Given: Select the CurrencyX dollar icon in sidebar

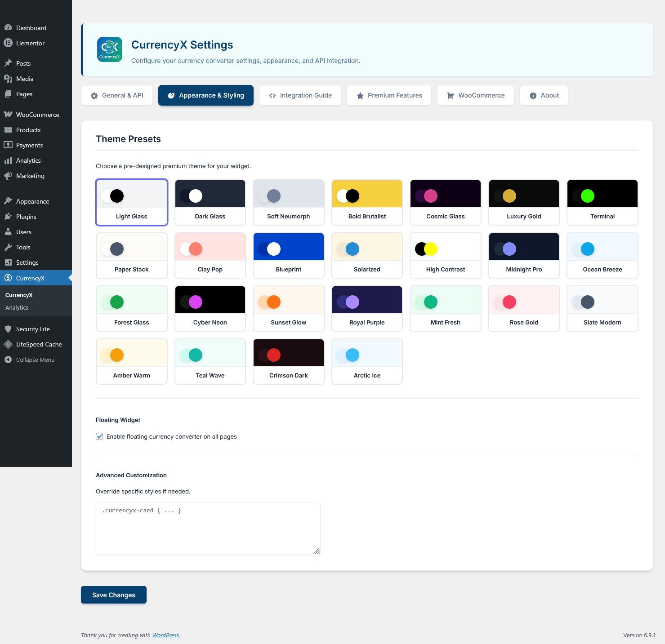Looking at the screenshot, I should pyautogui.click(x=8, y=278).
